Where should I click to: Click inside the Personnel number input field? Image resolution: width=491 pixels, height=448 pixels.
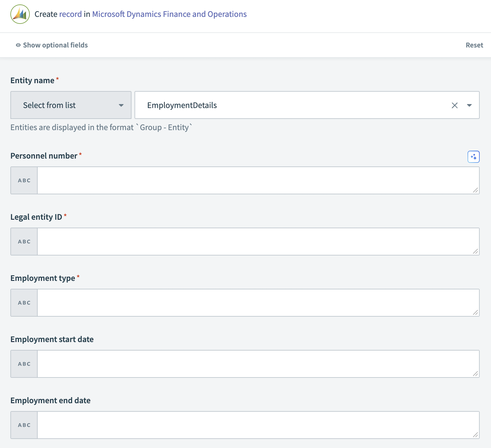[244, 180]
